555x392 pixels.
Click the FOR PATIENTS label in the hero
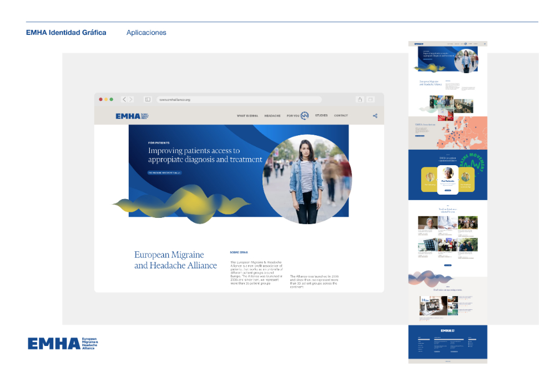(159, 143)
